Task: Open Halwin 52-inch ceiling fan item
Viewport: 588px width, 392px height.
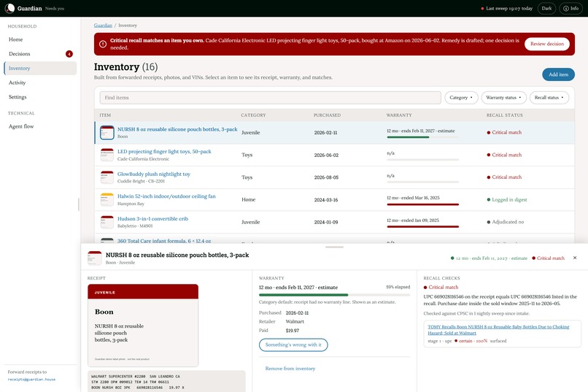Action: 166,196
